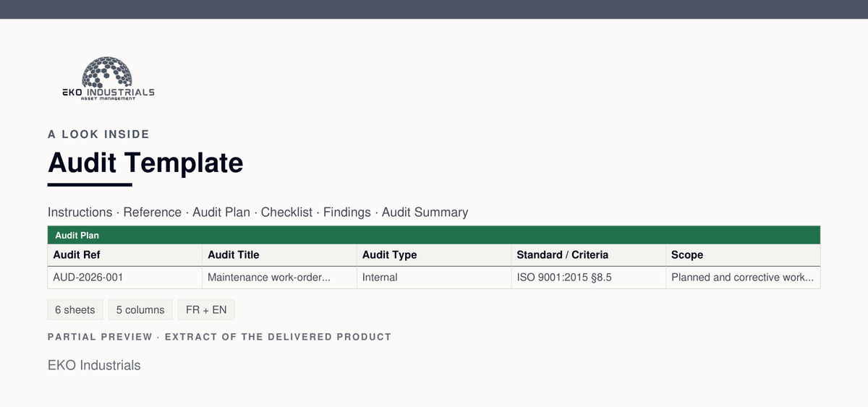Select the Audit Type column header
This screenshot has width=868, height=407.
(435, 255)
